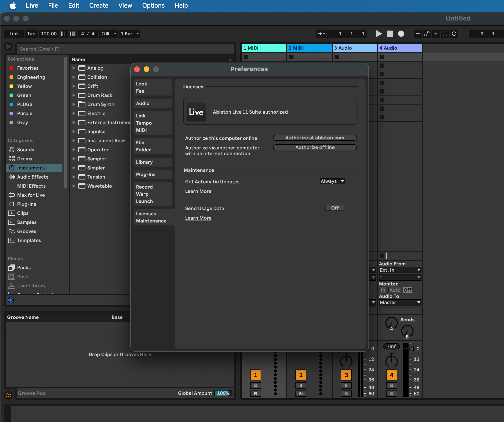The height and width of the screenshot is (422, 504).
Task: Click the browser preview play icon
Action: click(x=8, y=47)
